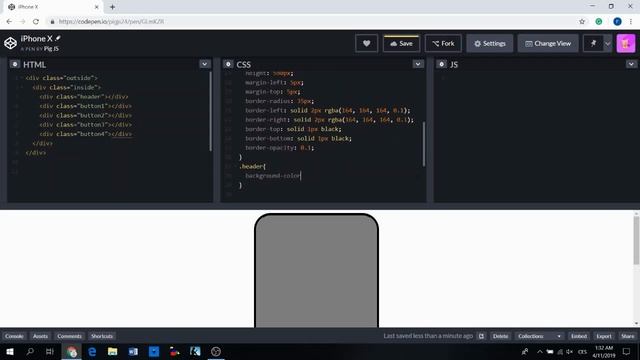Open the pink user avatar menu

pyautogui.click(x=626, y=43)
